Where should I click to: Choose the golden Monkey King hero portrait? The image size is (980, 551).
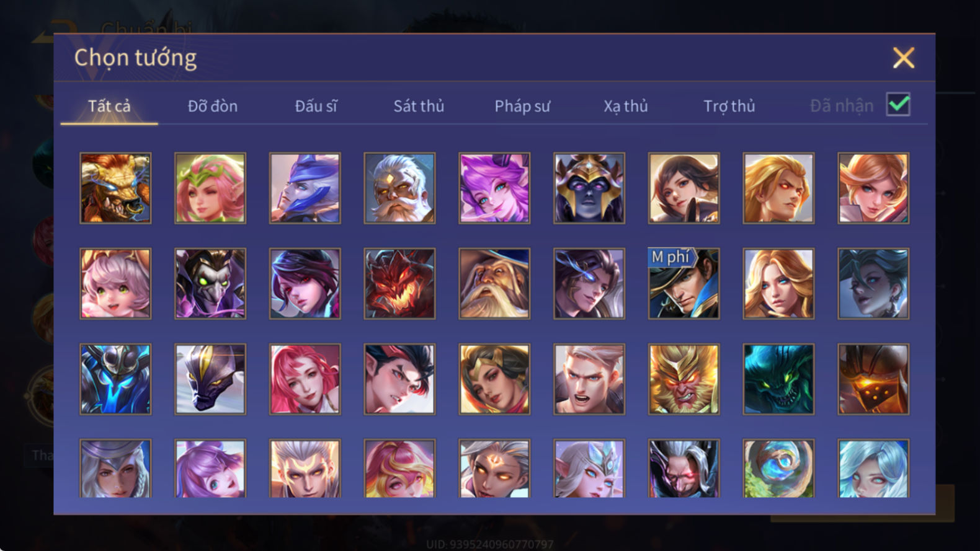click(x=684, y=379)
